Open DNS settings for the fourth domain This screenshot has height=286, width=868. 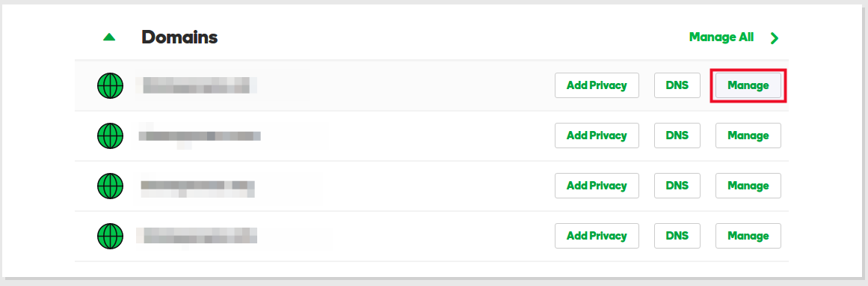677,236
